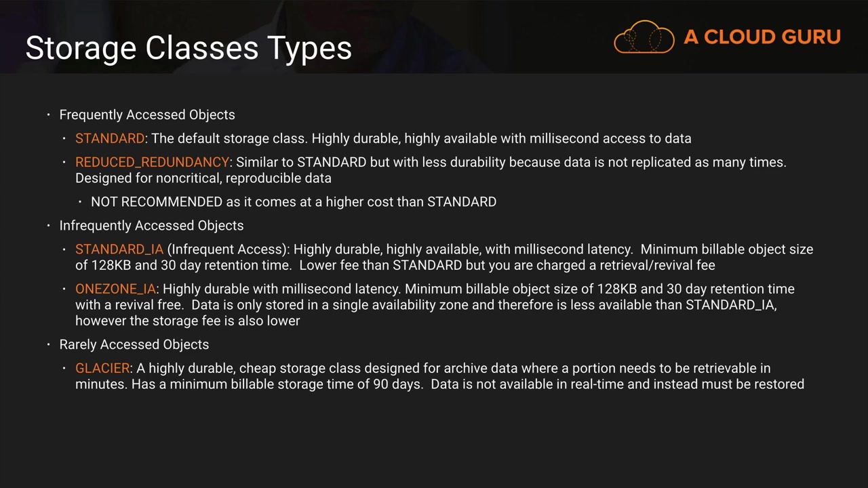Screen dimensions: 868x488
Task: Click the bullet before "Infrequently Accessed Objects"
Action: pos(49,226)
